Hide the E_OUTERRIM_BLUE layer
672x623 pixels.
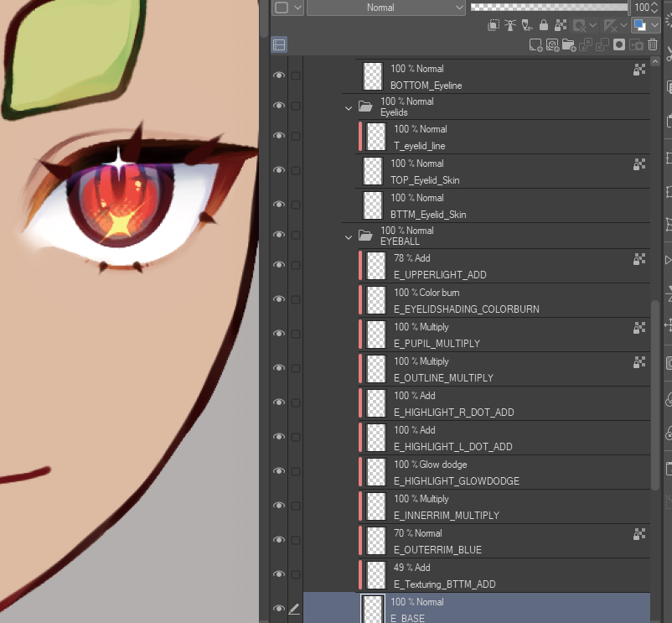coord(279,540)
